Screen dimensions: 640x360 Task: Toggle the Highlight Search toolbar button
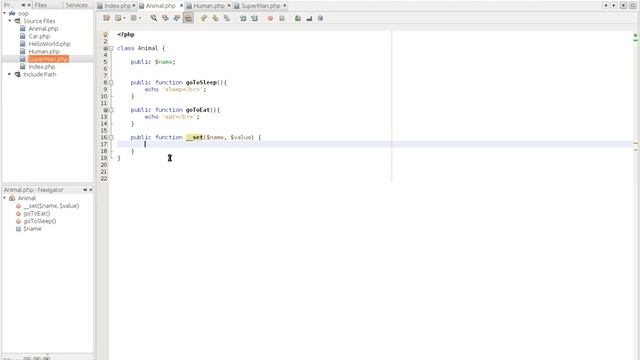pos(188,18)
